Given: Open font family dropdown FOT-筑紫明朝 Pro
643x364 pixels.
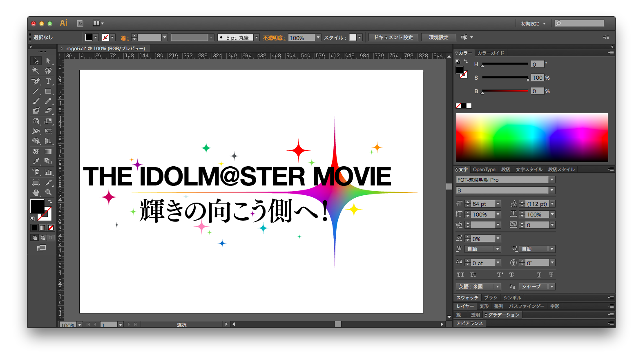Looking at the screenshot, I should pyautogui.click(x=552, y=180).
